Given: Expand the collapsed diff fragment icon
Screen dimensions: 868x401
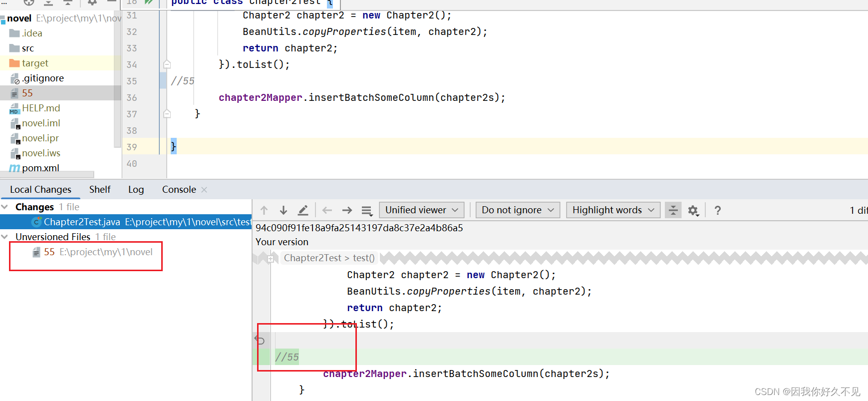Looking at the screenshot, I should click(271, 259).
